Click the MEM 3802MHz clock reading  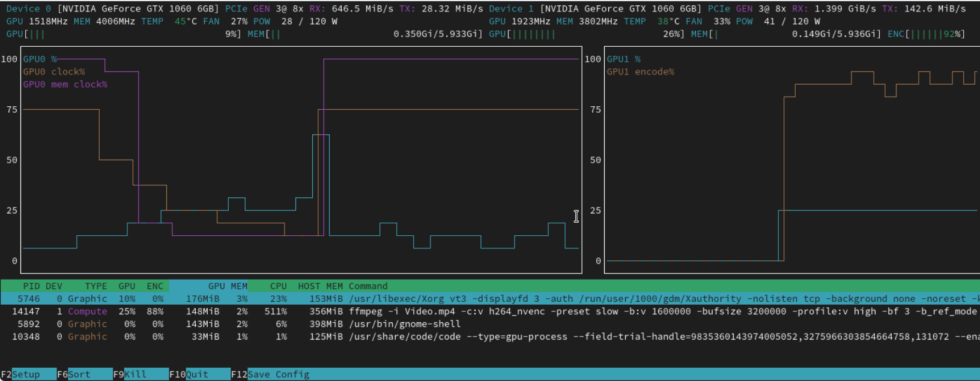tap(588, 21)
